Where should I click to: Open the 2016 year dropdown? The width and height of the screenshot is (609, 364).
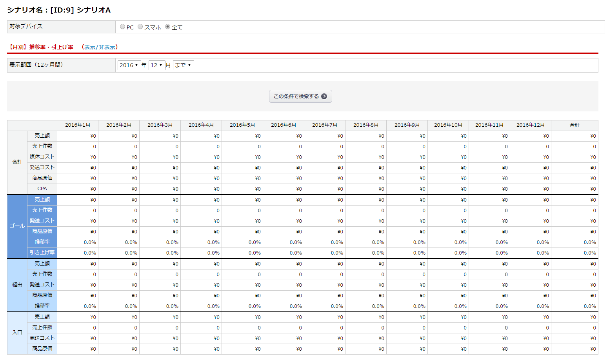point(129,65)
